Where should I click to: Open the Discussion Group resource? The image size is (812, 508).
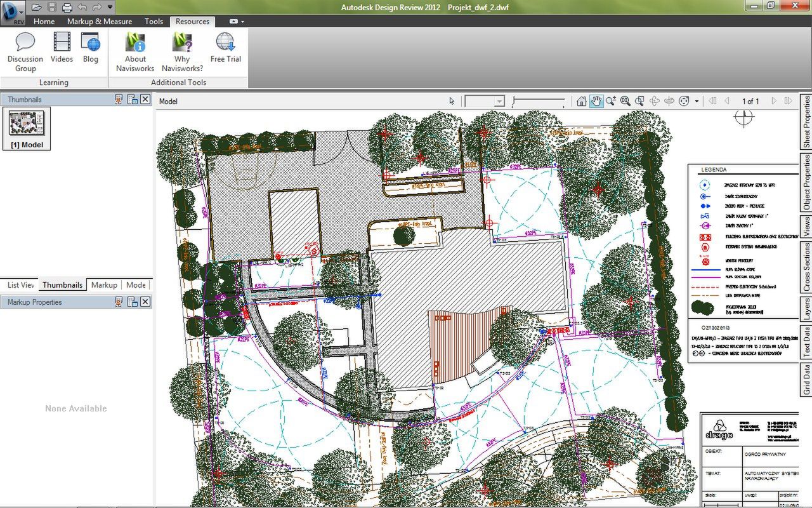point(25,52)
